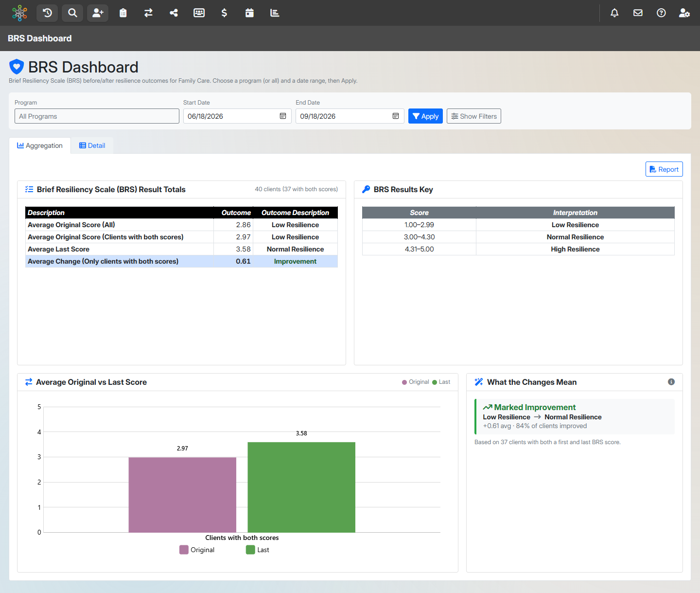Expand filters with Show Filters button
The image size is (700, 593).
474,116
